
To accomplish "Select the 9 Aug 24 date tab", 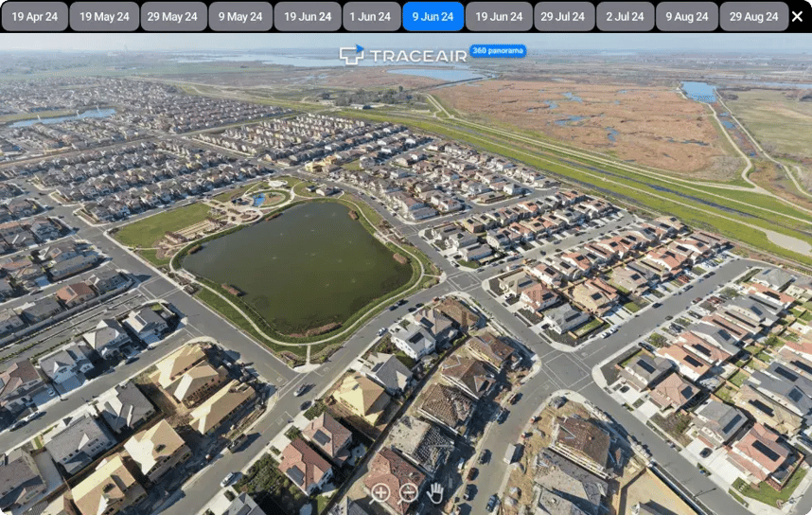I will [687, 17].
